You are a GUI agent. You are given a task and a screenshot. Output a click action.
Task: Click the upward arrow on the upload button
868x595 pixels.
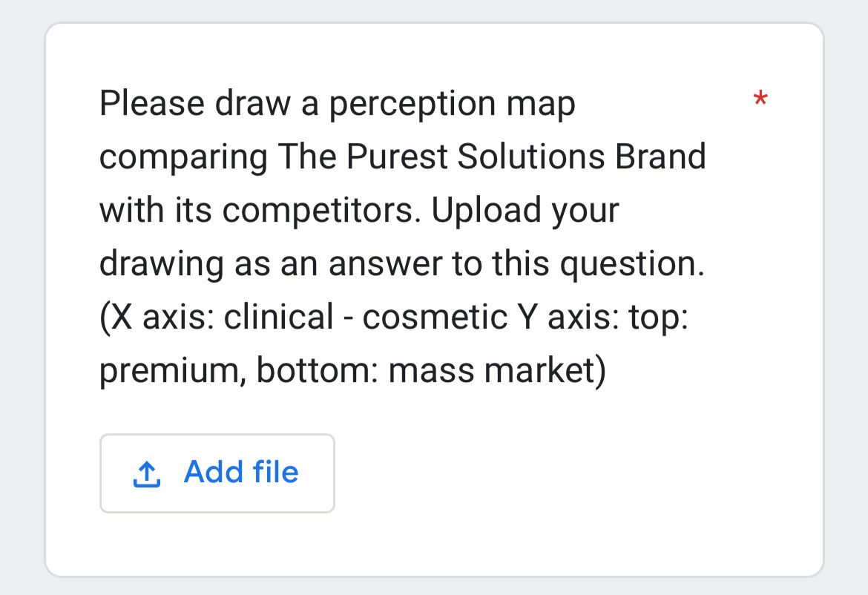point(148,469)
